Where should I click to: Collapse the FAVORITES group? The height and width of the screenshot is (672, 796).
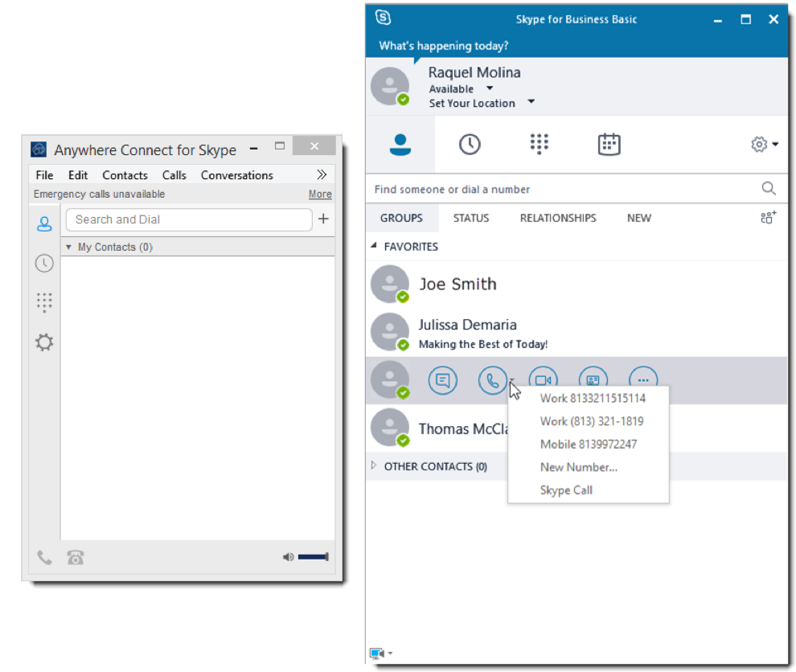(374, 246)
